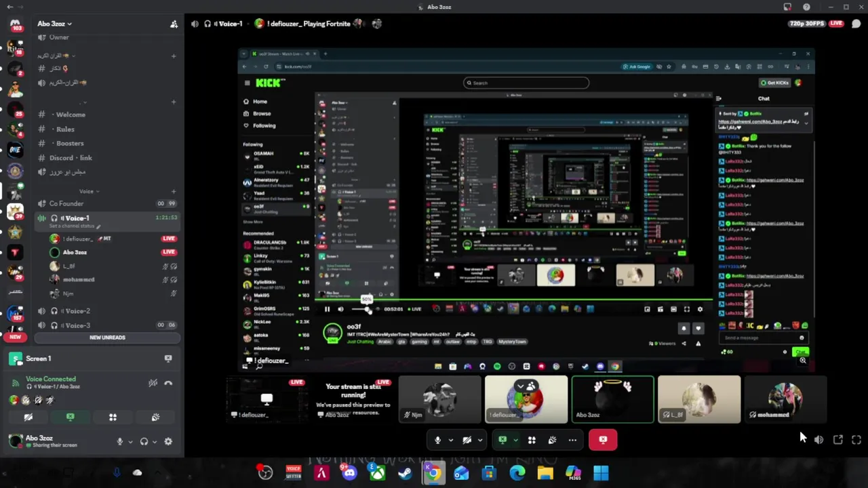This screenshot has width=868, height=488.
Task: Click the speaker icon before the Voice-1 title
Action: tap(195, 24)
